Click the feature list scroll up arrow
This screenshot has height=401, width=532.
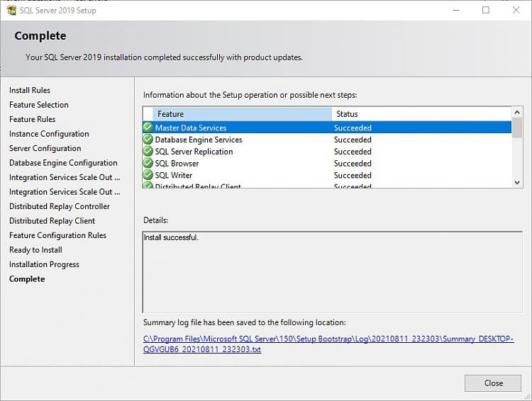[x=517, y=112]
